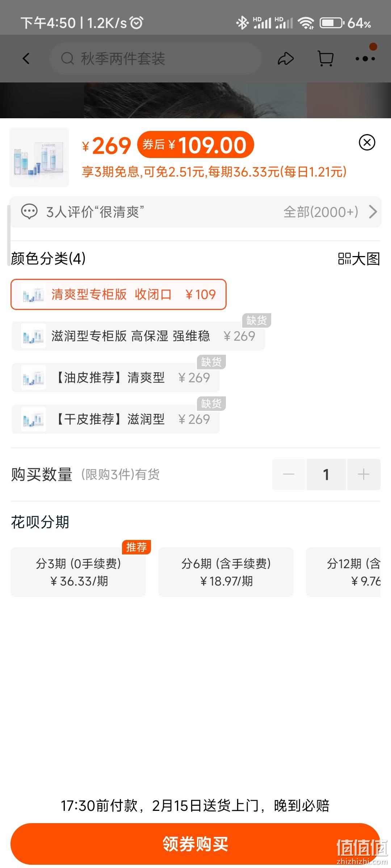This screenshot has height=868, width=391.
Task: Close the product options panel
Action: tap(367, 142)
